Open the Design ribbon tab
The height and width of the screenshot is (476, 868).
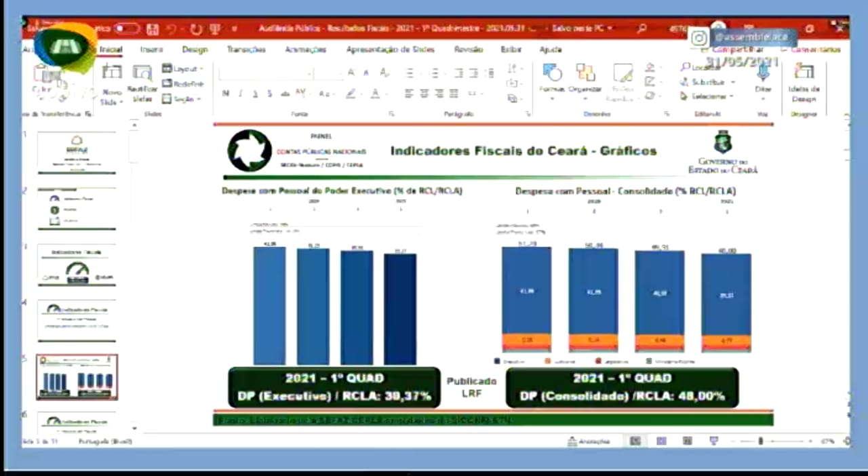[x=195, y=49]
